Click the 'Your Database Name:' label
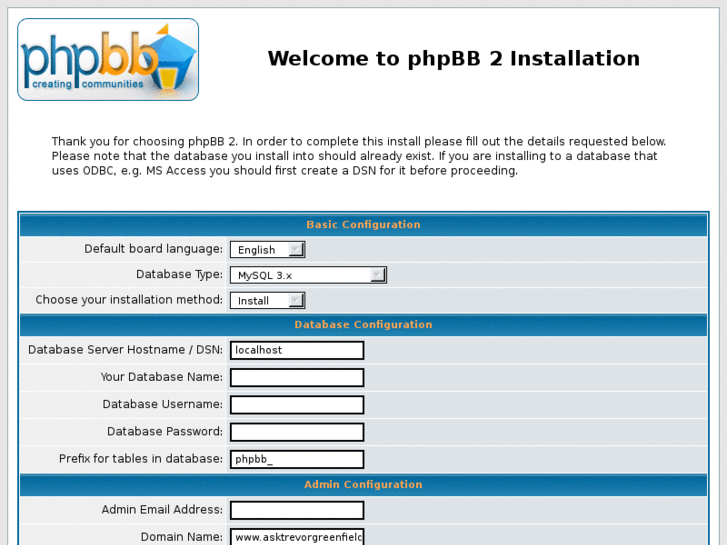The width and height of the screenshot is (727, 545). [x=162, y=377]
